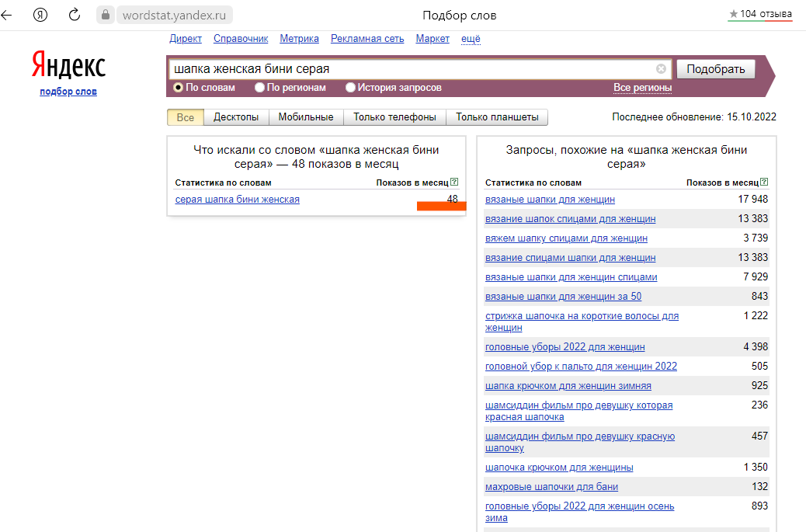
Task: Open the Маркет link
Action: pos(433,39)
